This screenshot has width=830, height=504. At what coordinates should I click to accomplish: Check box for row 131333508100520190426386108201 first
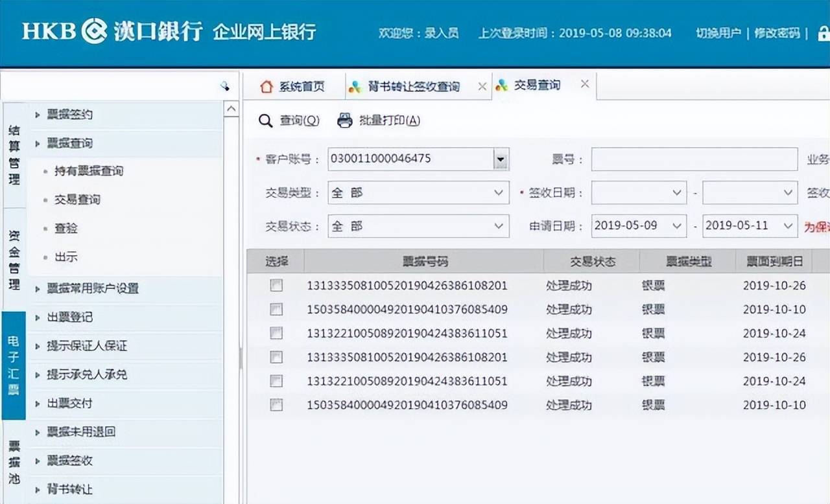pyautogui.click(x=276, y=285)
